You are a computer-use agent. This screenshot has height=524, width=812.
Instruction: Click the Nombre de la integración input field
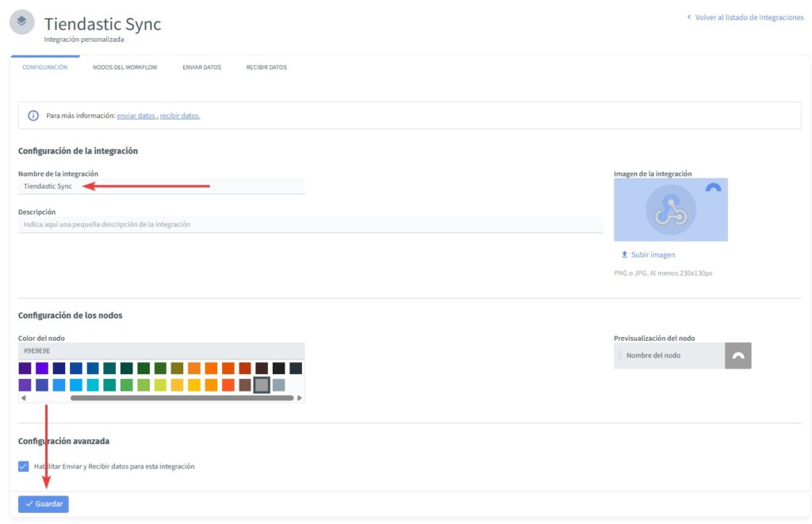[x=161, y=186]
